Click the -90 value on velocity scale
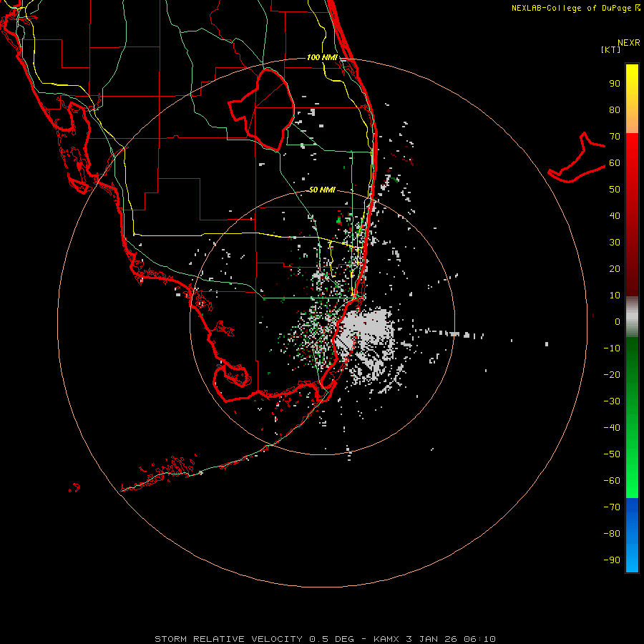The image size is (644, 644). [612, 560]
